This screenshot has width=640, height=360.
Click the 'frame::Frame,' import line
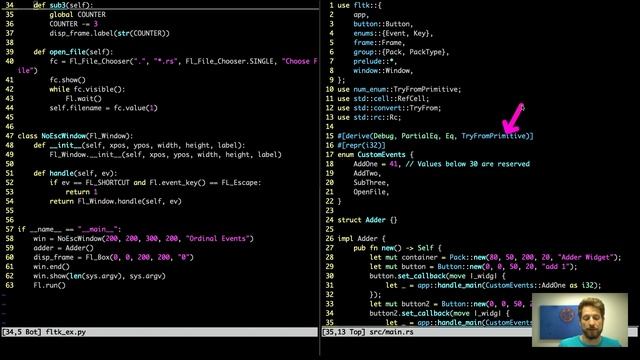pos(380,43)
